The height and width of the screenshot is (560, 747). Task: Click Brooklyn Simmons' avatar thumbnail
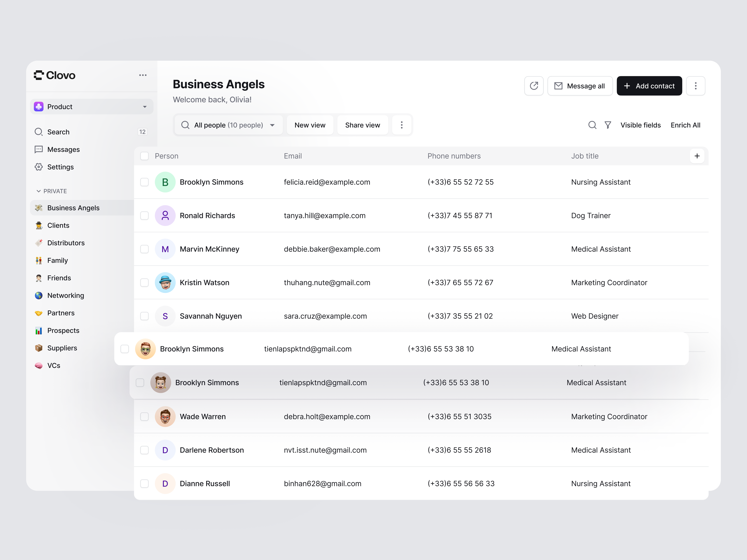(165, 182)
